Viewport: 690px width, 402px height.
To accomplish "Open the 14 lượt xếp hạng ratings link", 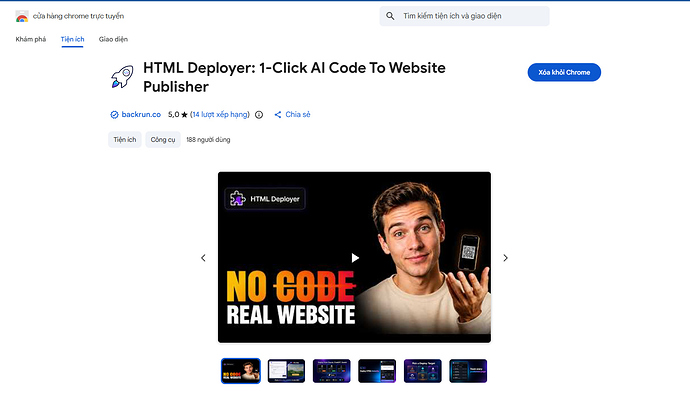I will click(220, 114).
